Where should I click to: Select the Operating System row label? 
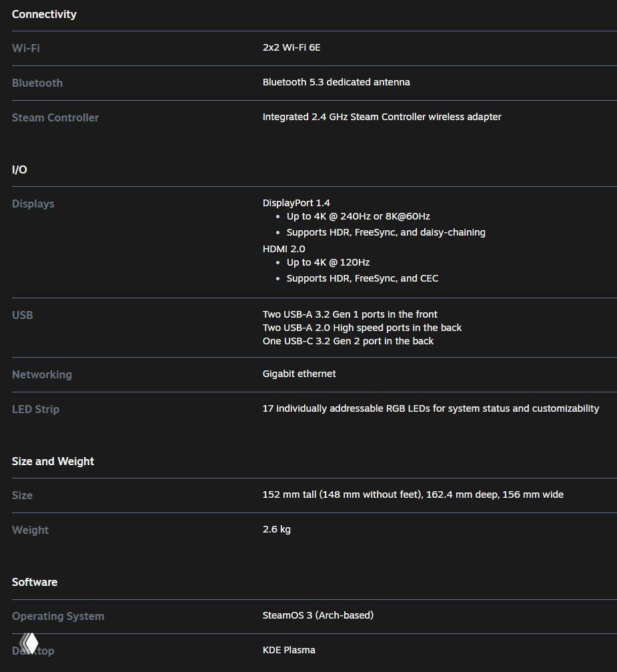pos(58,616)
